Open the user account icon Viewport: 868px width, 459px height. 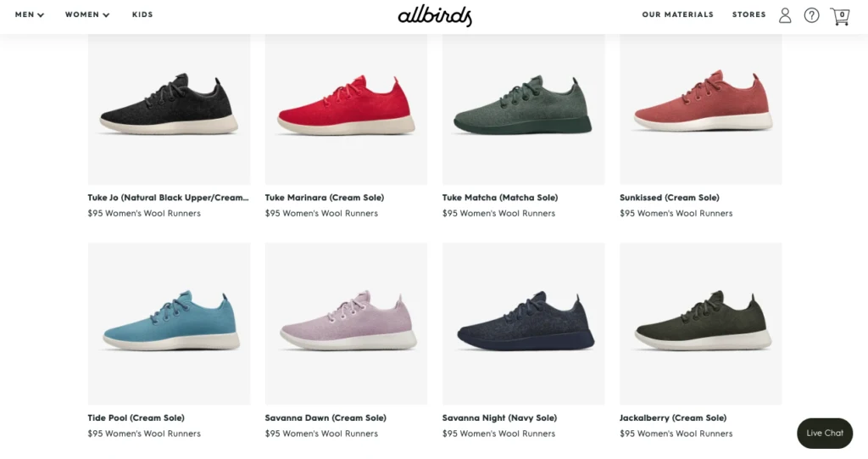coord(785,15)
